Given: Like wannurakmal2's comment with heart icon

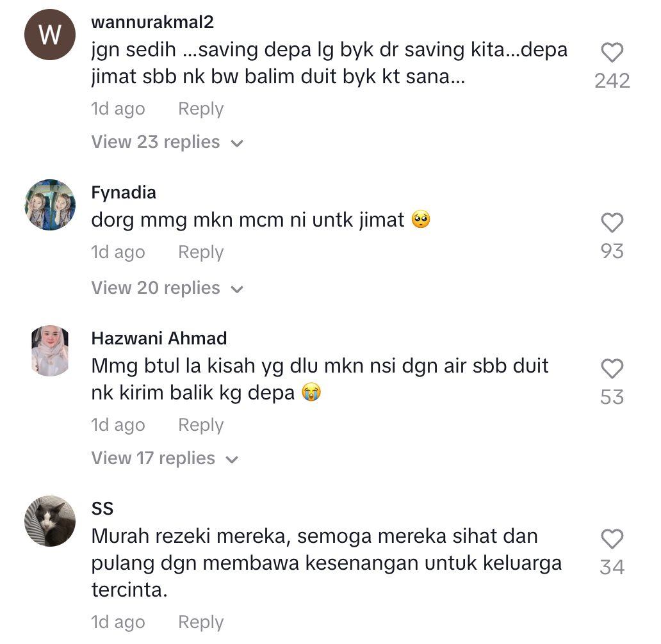Looking at the screenshot, I should (x=612, y=52).
